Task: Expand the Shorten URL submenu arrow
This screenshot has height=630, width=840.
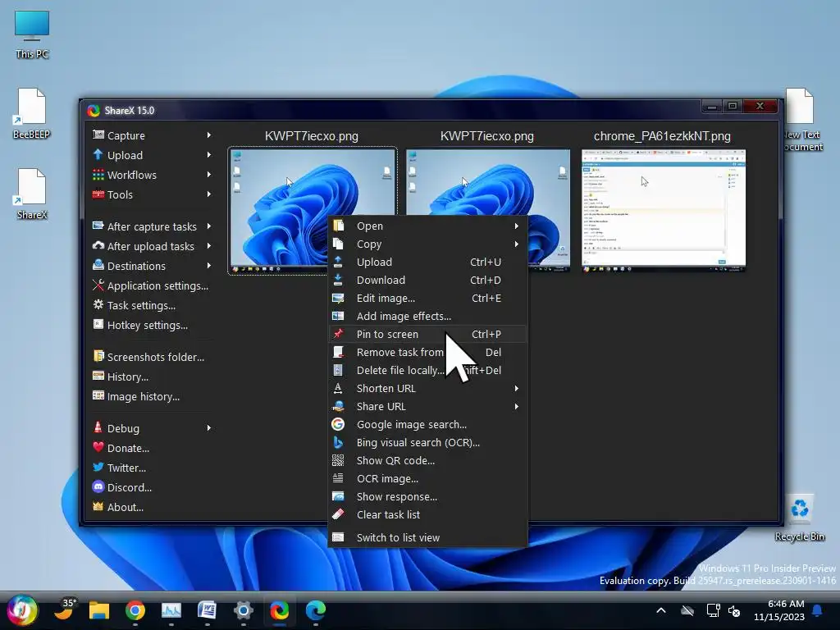Action: tap(517, 388)
